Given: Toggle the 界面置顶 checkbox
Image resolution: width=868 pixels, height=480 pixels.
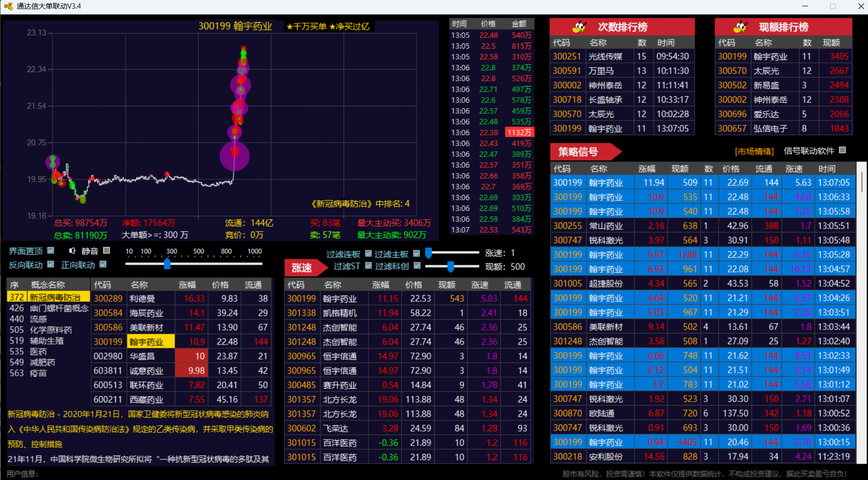Looking at the screenshot, I should coord(51,250).
